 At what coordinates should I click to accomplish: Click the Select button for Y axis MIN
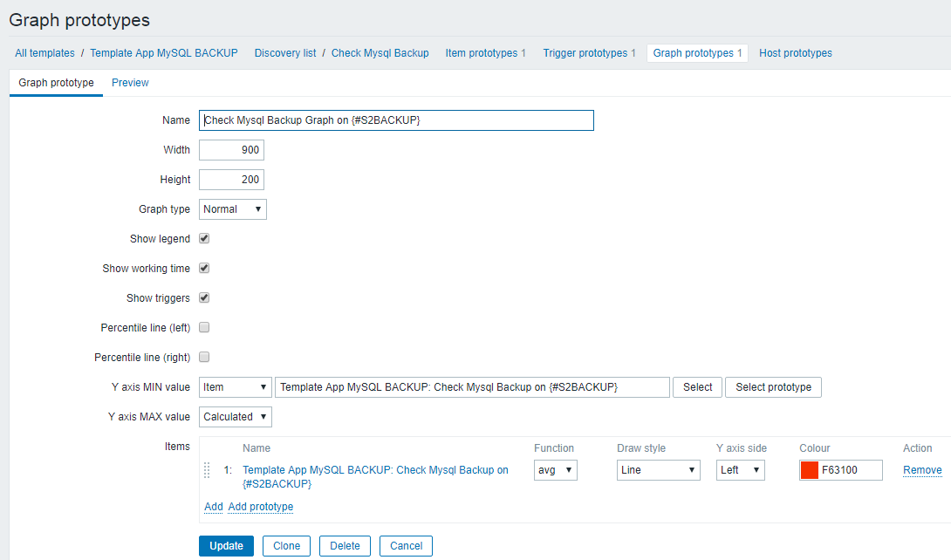[697, 387]
